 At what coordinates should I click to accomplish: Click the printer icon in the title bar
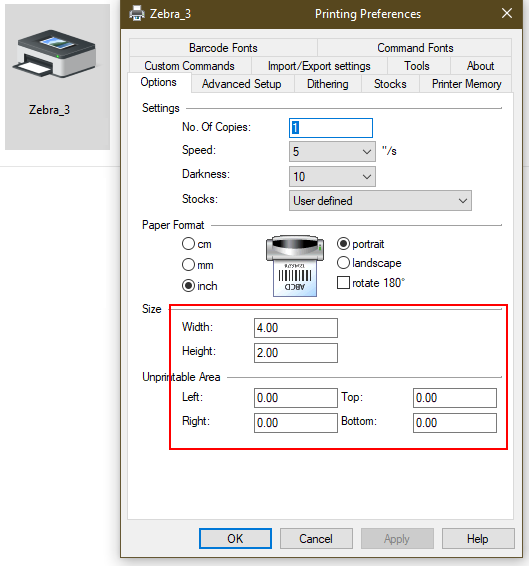tap(137, 14)
